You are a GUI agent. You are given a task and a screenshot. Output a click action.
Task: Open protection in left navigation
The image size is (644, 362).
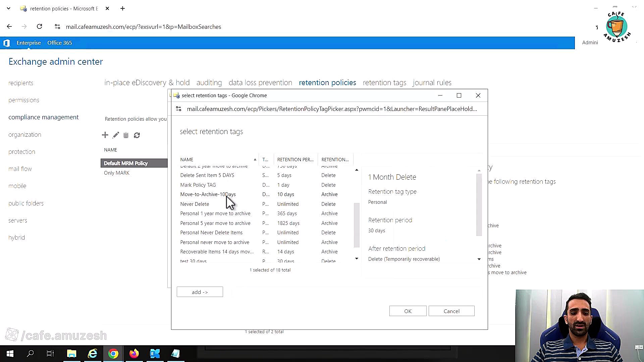pos(22,152)
